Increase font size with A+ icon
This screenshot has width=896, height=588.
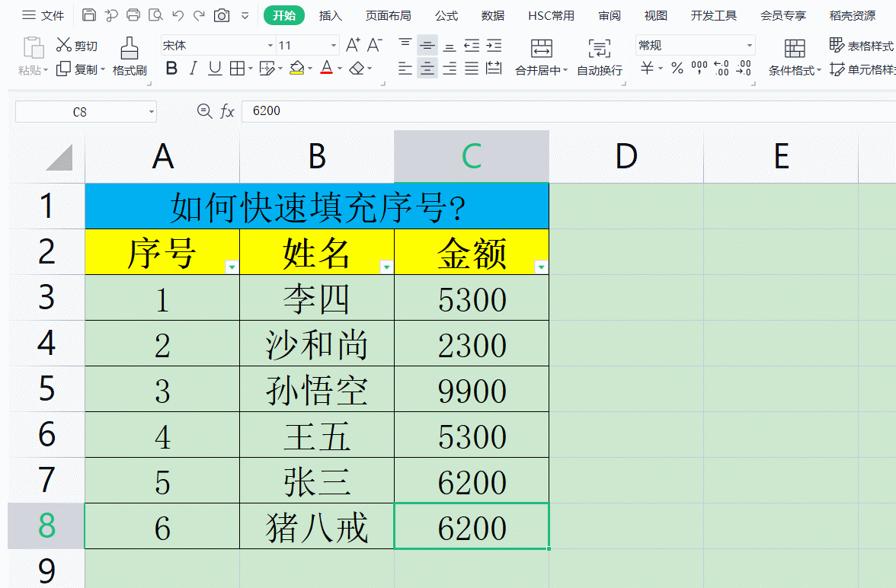click(354, 45)
